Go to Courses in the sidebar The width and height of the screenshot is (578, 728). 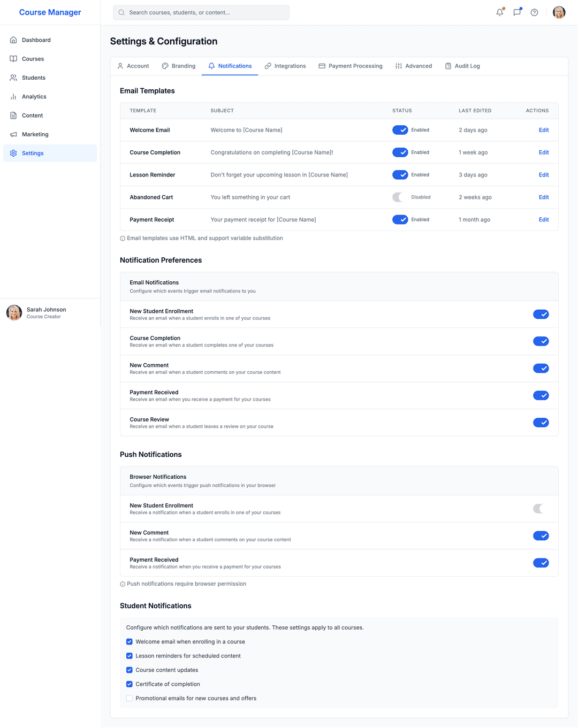(33, 59)
